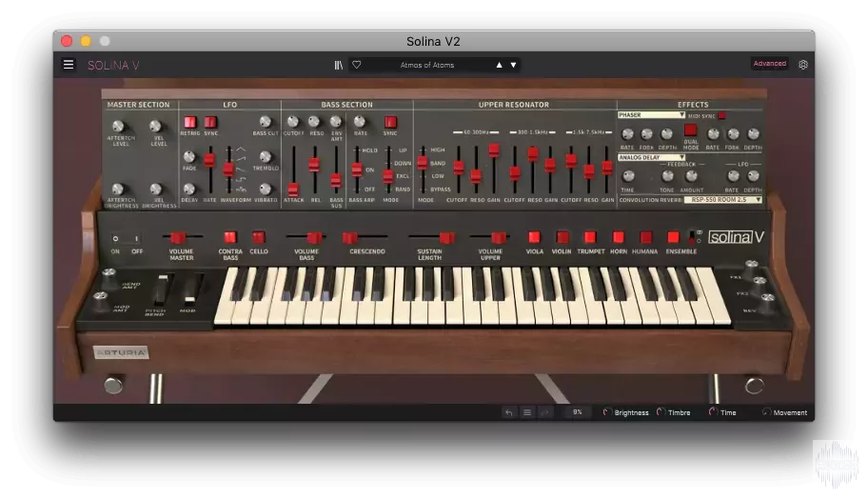868x498 pixels.
Task: Toggle the Trumpet voice button
Action: click(x=590, y=237)
